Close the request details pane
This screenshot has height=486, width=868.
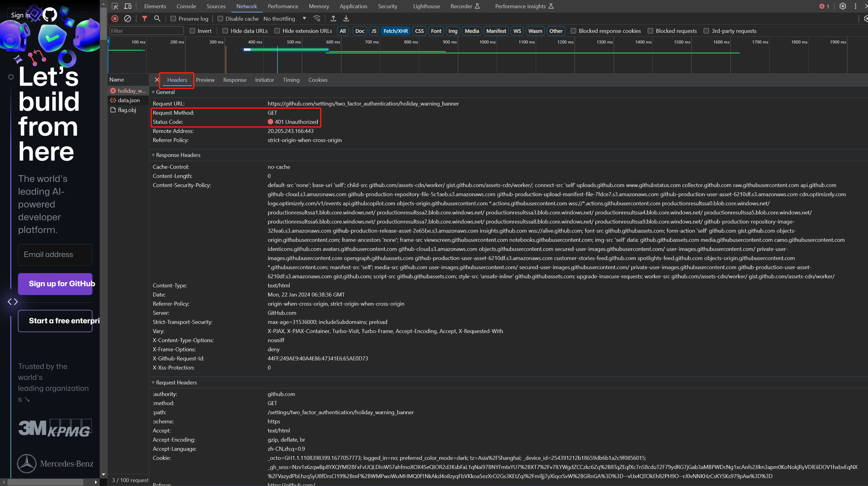(x=157, y=80)
